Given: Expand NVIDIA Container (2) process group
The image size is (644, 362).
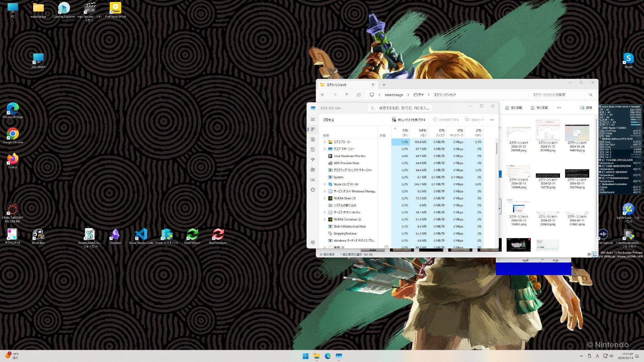Looking at the screenshot, I should [x=325, y=219].
